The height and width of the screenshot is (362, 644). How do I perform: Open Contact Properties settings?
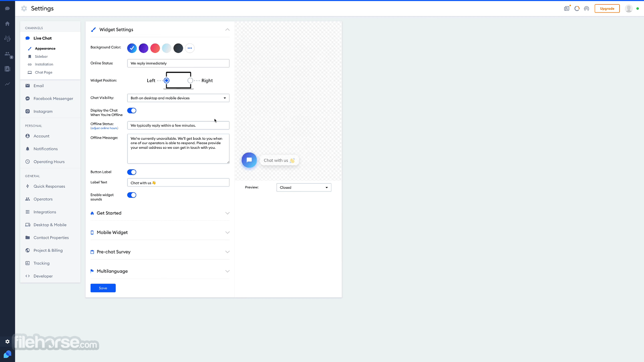(50, 238)
